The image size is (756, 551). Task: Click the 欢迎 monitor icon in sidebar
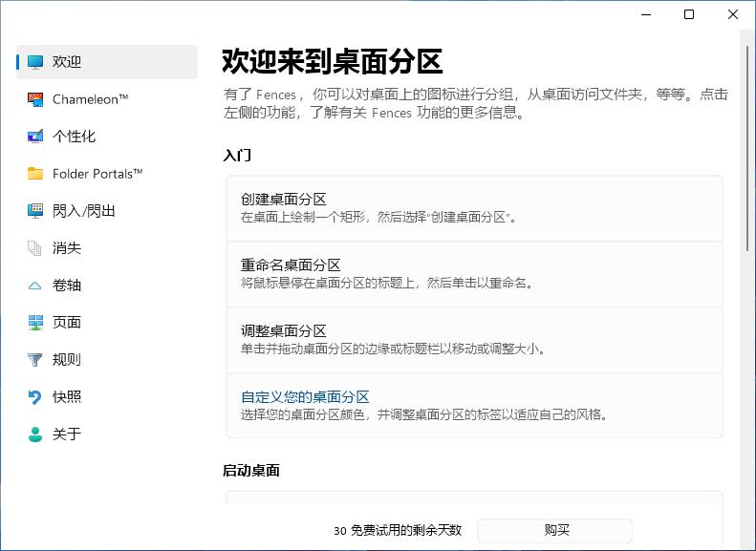[x=35, y=62]
